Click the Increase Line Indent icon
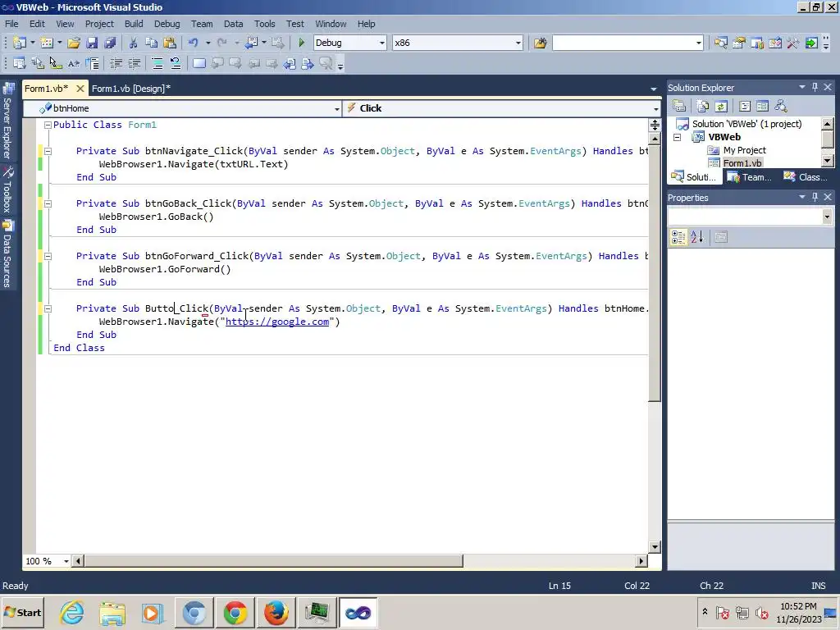Image resolution: width=840 pixels, height=630 pixels. (x=135, y=63)
